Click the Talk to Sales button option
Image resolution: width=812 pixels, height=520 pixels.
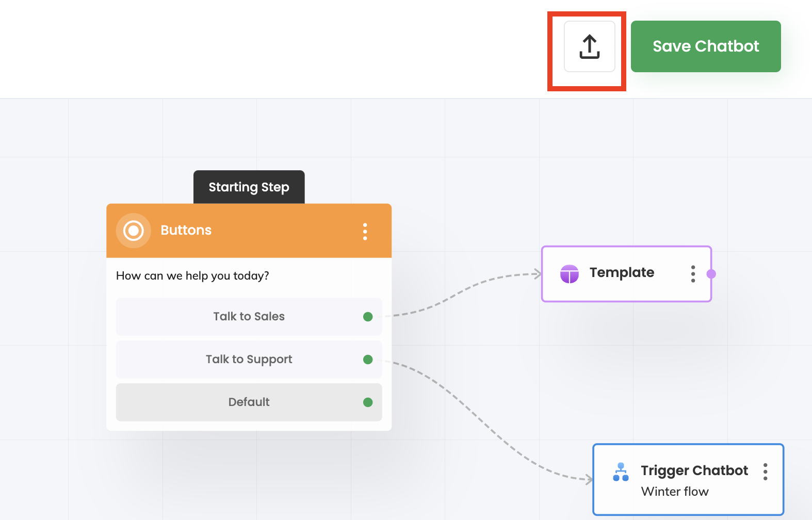click(249, 316)
